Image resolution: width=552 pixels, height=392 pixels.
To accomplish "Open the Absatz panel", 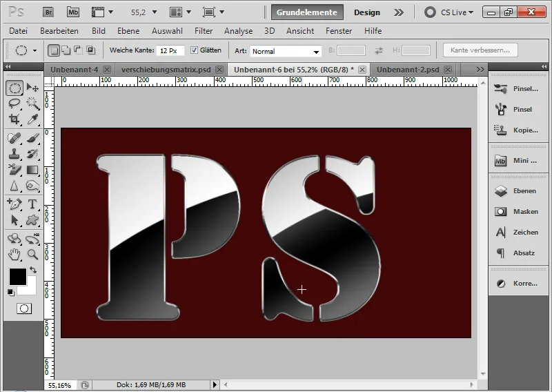I will point(517,253).
